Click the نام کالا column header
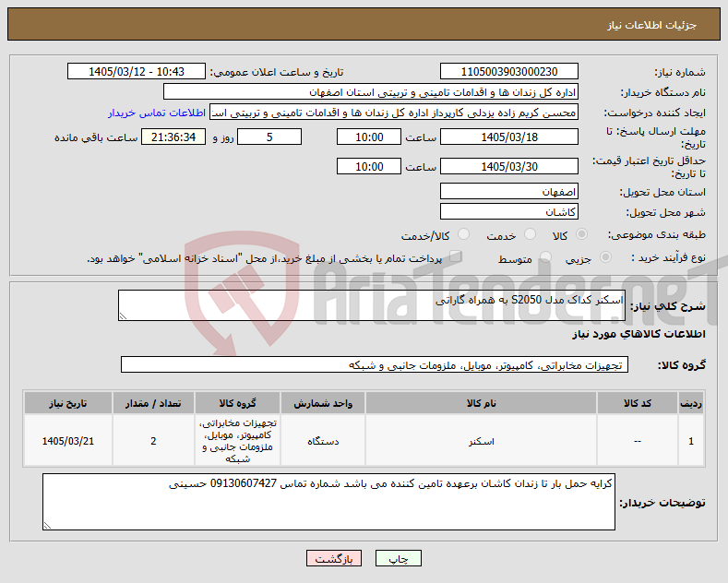The image size is (728, 583). [x=481, y=403]
